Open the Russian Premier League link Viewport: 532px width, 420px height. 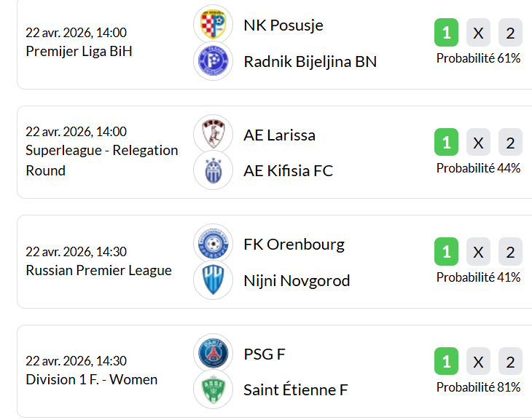tap(98, 271)
